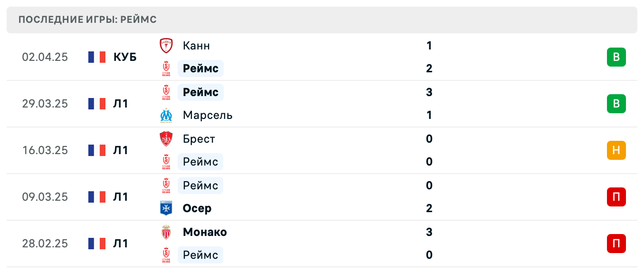Click the orange Н draw badge
Viewport: 644px width, 274px height.
[x=616, y=150]
